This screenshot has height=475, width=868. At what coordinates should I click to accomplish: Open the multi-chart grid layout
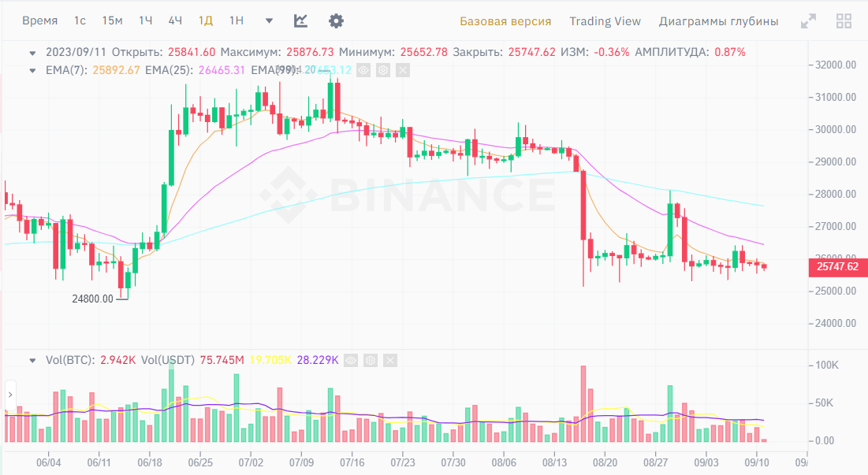pos(844,21)
